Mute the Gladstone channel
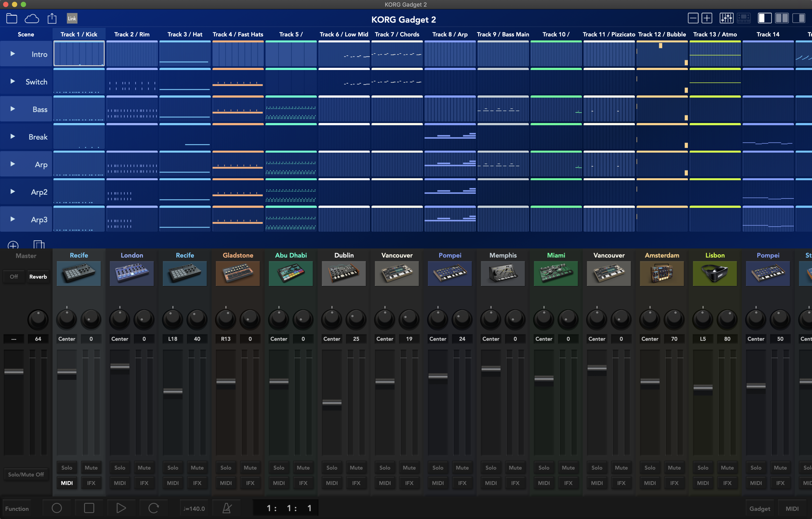 [x=250, y=468]
